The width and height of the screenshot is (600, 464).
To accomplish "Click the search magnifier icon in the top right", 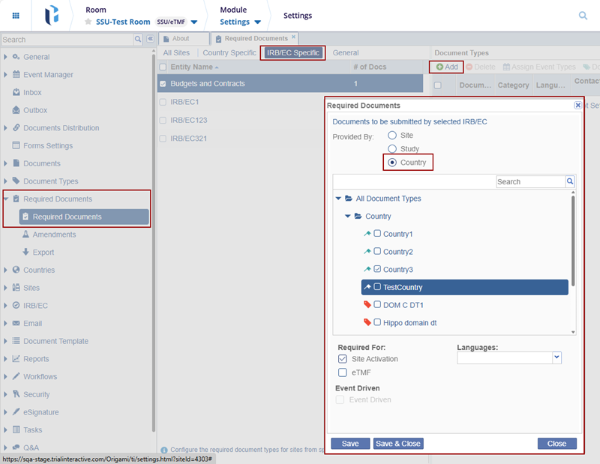I will tap(583, 16).
